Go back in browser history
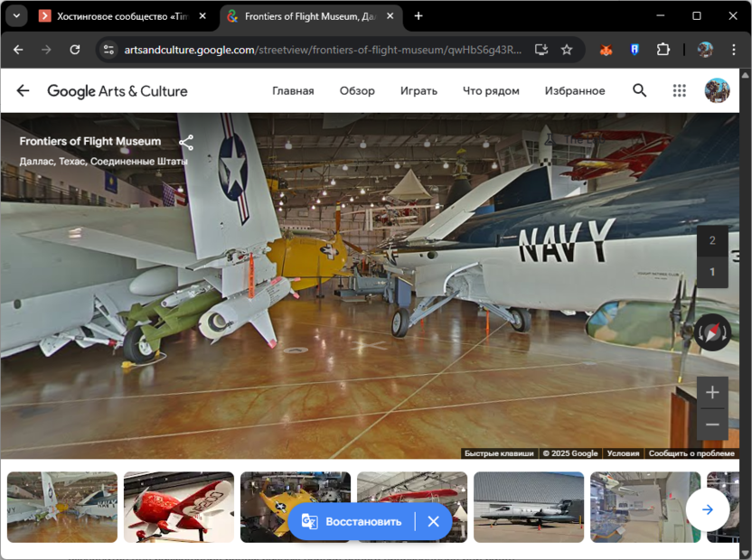The image size is (752, 560). point(18,50)
